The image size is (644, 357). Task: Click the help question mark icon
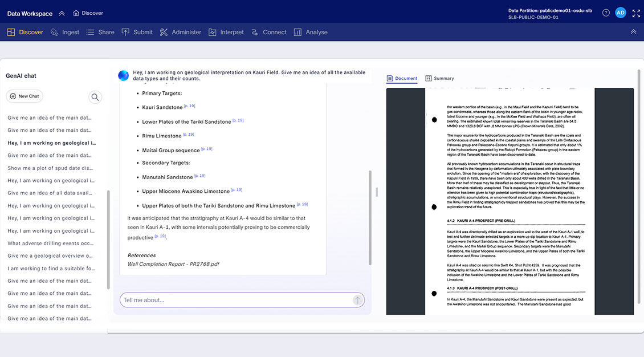click(606, 12)
